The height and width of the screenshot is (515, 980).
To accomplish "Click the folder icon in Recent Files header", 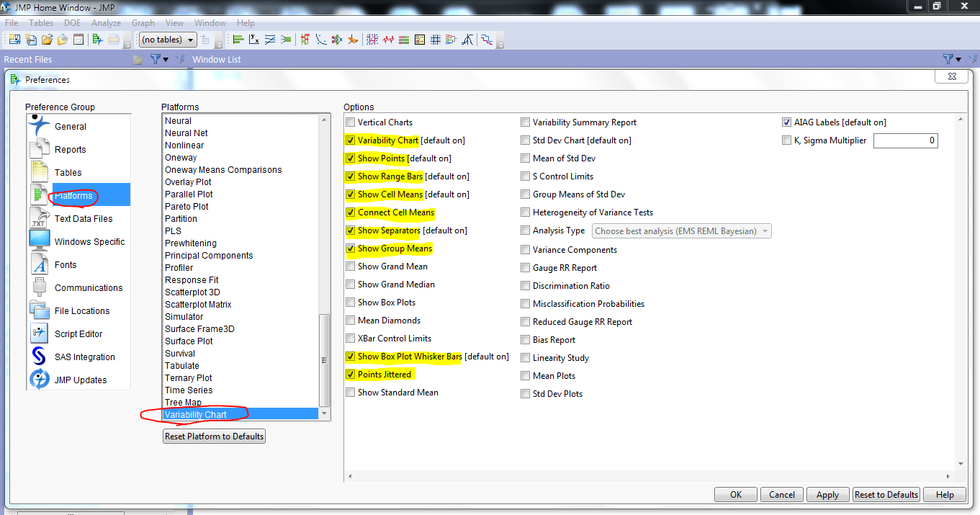I will [x=138, y=59].
